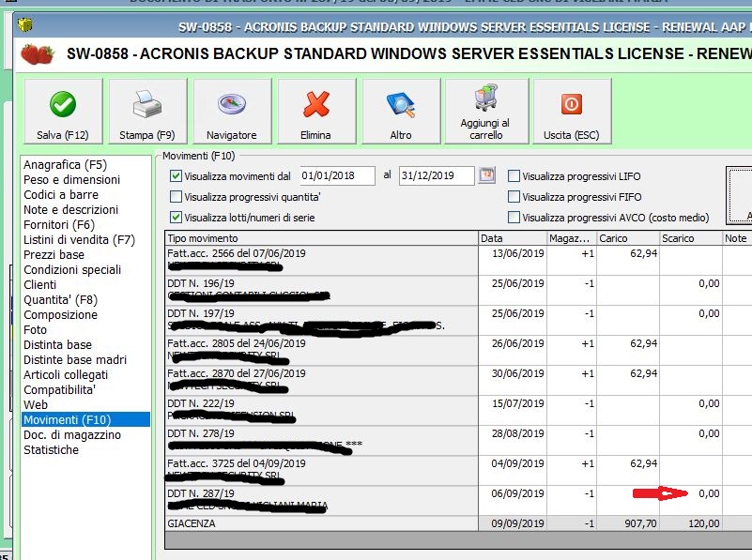Click the end date field 31/12/2019
The width and height of the screenshot is (752, 560).
pos(437,175)
